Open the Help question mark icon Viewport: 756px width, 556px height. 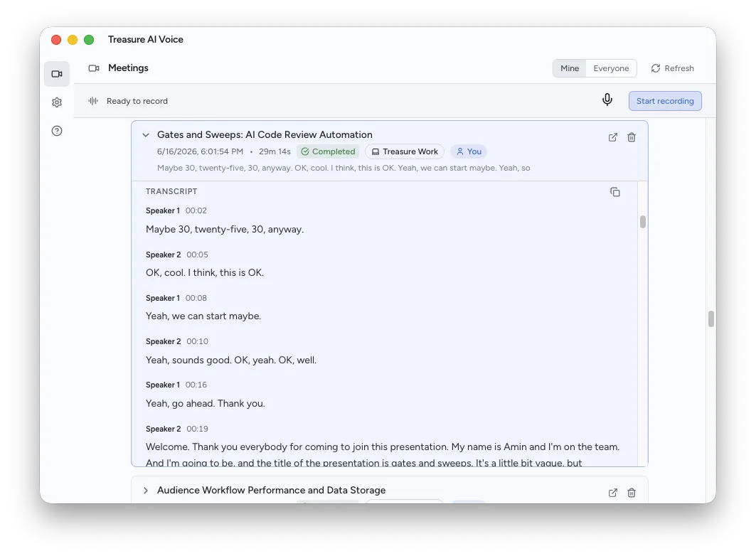57,131
